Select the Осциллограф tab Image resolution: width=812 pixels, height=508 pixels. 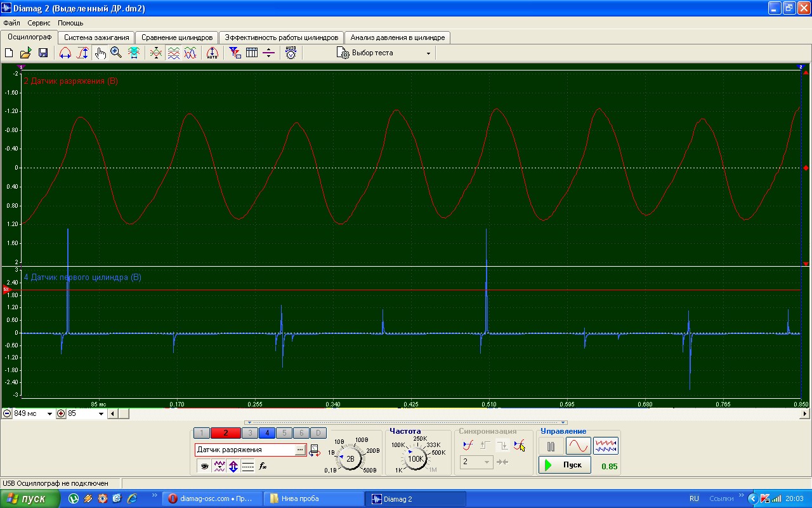29,37
